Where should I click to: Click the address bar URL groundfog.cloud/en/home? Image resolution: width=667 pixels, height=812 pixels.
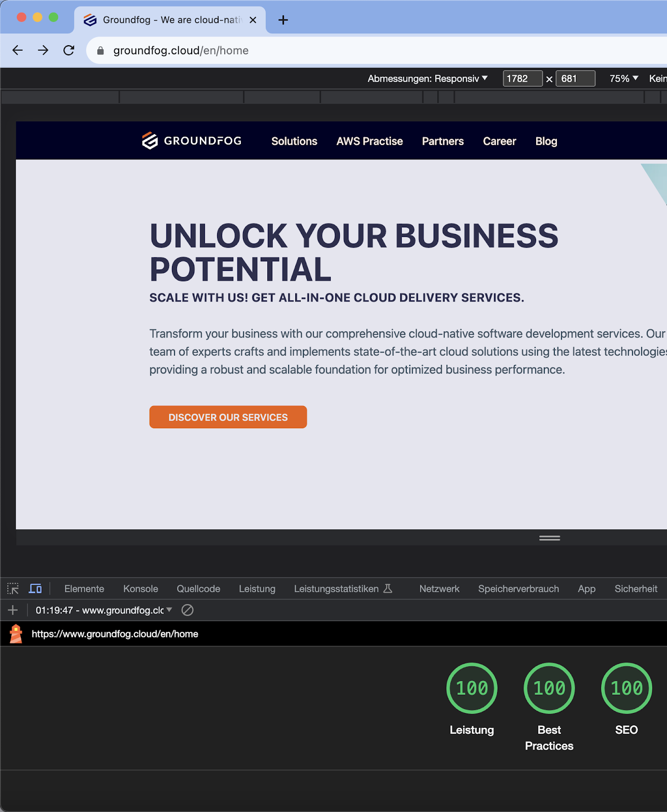pos(181,50)
